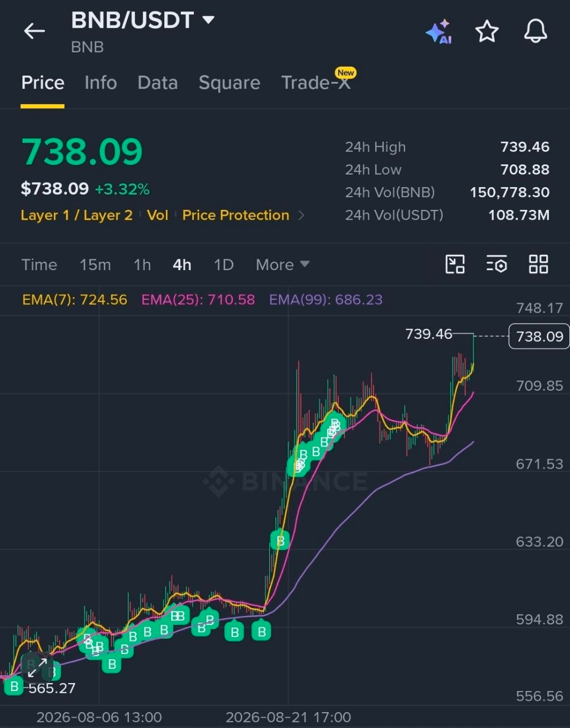This screenshot has width=570, height=728.
Task: Select the 4h timeframe
Action: (182, 264)
